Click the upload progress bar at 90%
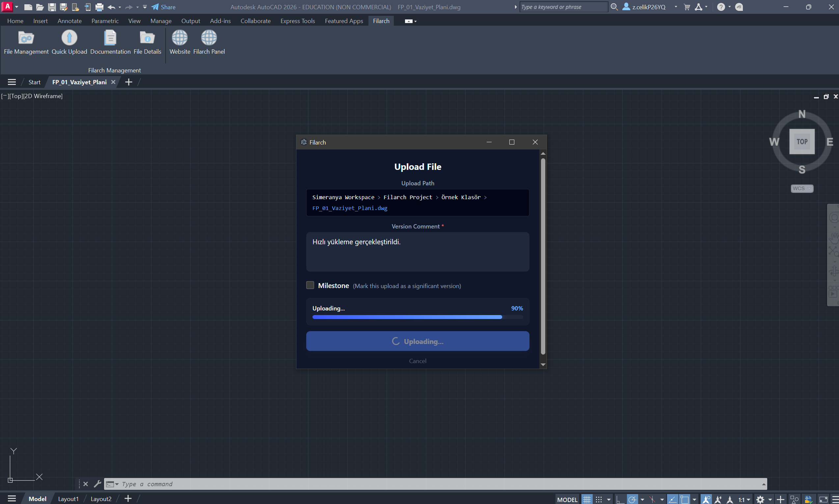Image resolution: width=839 pixels, height=504 pixels. [418, 317]
